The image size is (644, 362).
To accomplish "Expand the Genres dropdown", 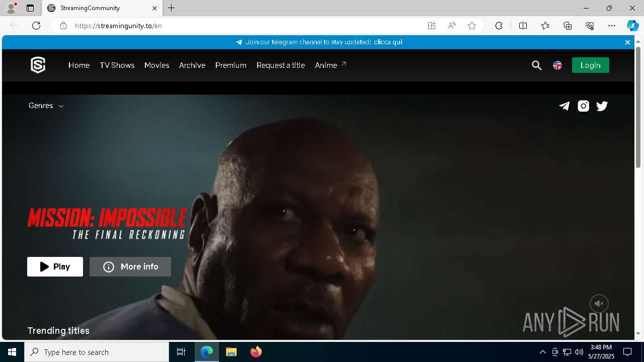I will 46,106.
